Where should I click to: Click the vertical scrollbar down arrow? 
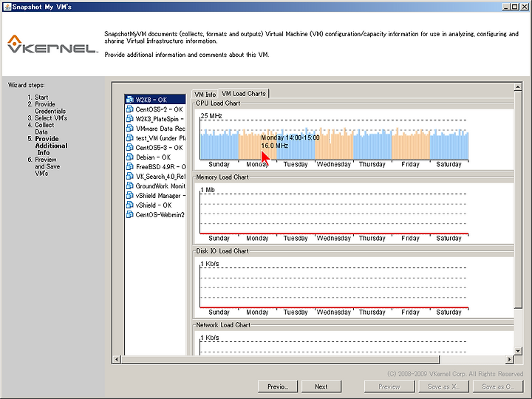[x=518, y=350]
